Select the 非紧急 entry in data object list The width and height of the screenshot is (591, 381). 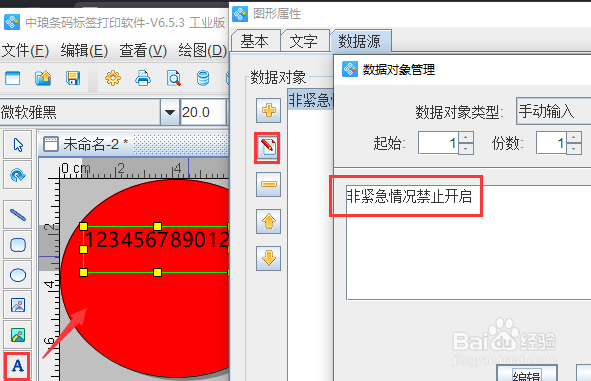click(x=311, y=100)
